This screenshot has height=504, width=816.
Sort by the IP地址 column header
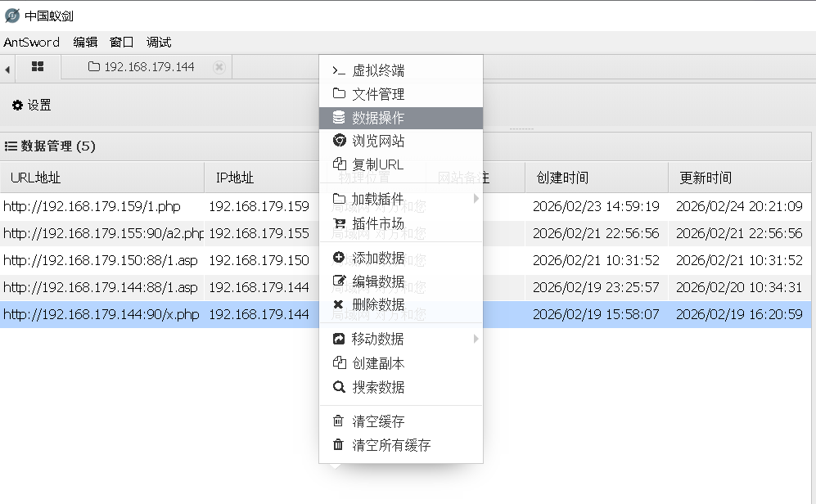tap(262, 178)
